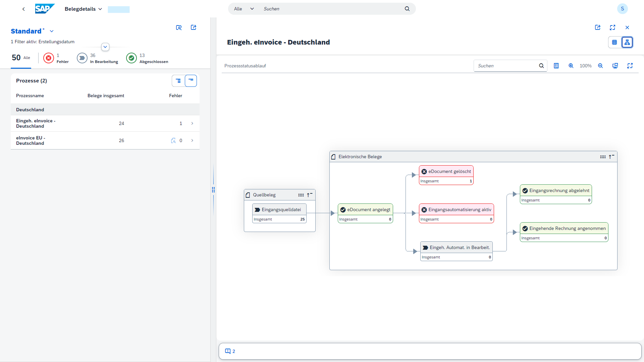Screen dimensions: 644x362
Task: Switch to process flow view toggle
Action: 627,42
